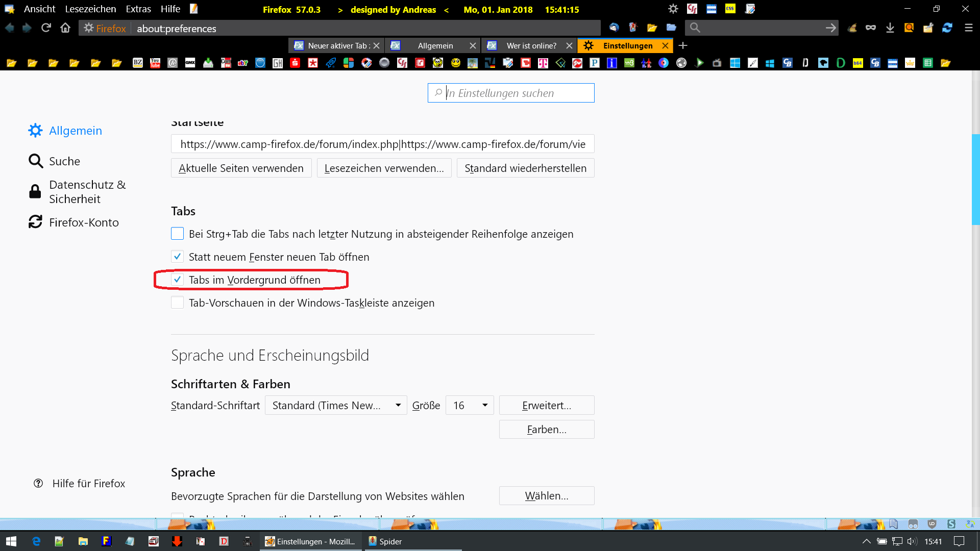
Task: Reload page with the reload icon
Action: pyautogui.click(x=46, y=28)
